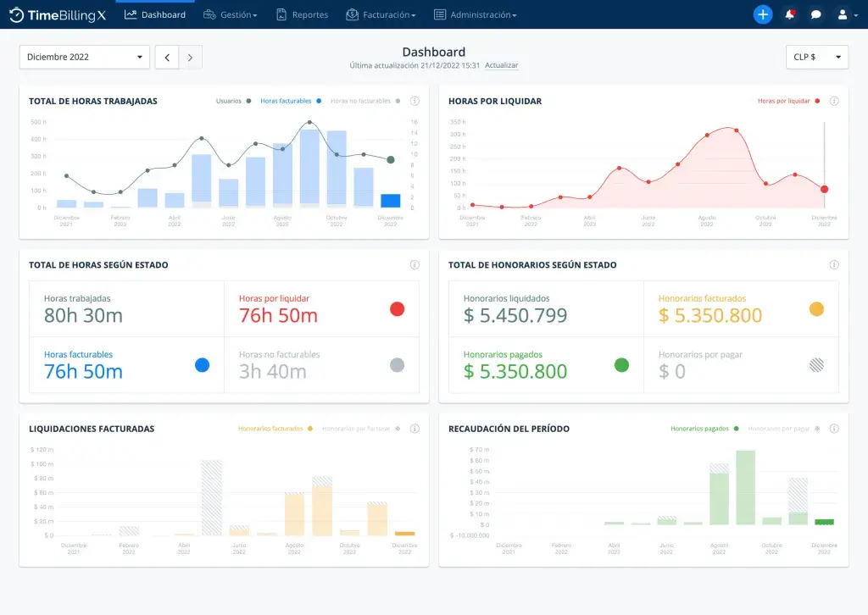
Task: Toggle Honorarios pagados legend in Recaudación
Action: 704,429
